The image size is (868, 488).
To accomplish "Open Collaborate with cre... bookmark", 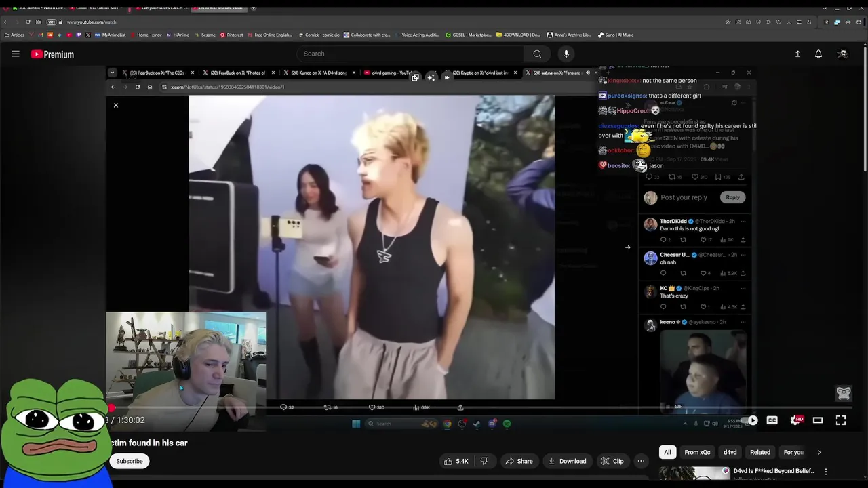I will click(367, 35).
